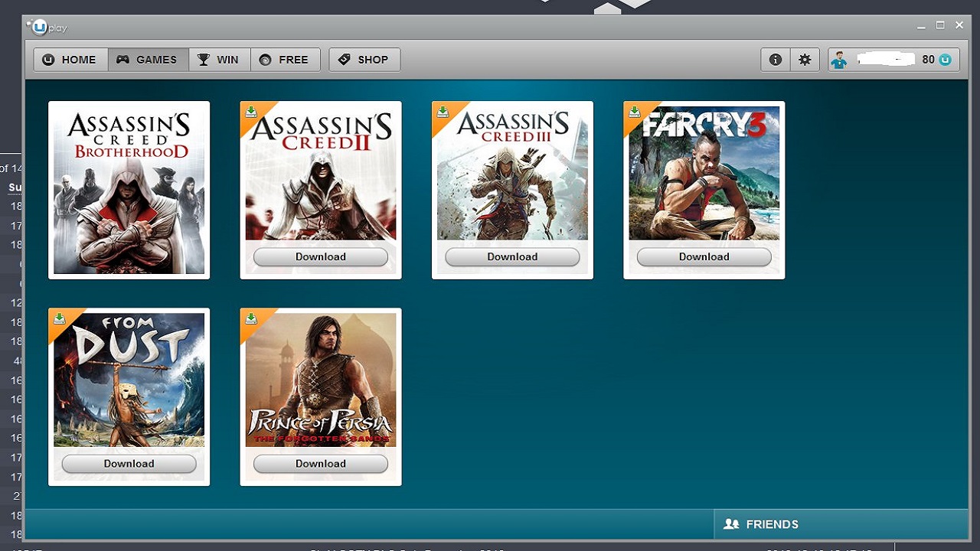
Task: Select From Dust cover art
Action: (x=129, y=380)
